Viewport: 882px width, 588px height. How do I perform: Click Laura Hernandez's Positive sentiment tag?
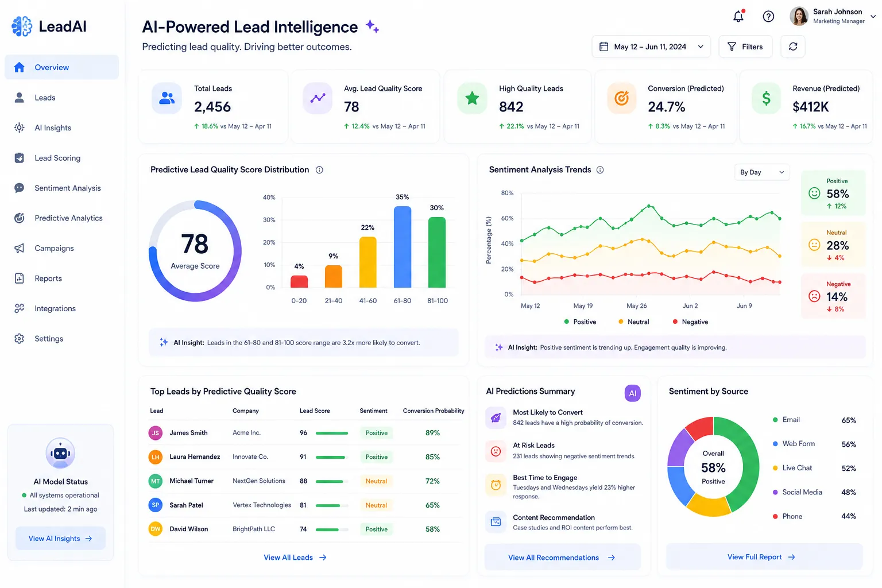pos(377,457)
